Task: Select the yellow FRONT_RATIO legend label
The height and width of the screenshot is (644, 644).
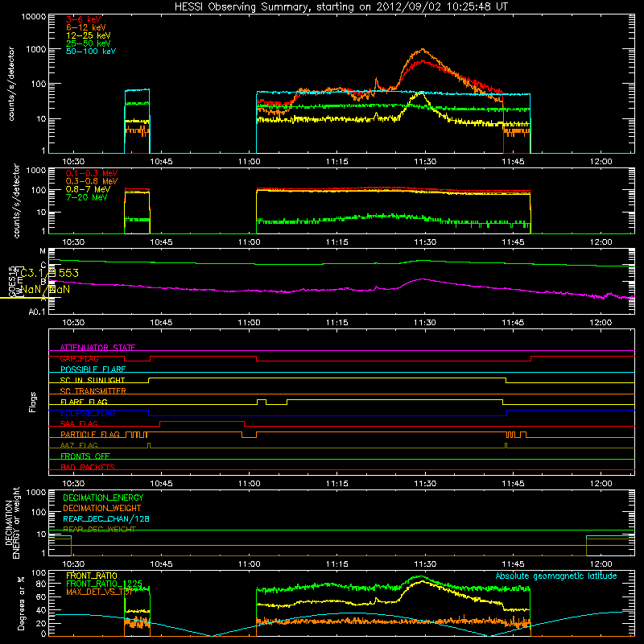Action: click(x=92, y=576)
